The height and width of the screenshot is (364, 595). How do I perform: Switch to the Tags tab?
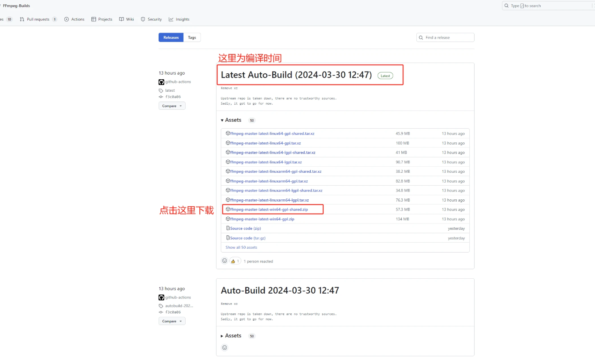click(192, 37)
